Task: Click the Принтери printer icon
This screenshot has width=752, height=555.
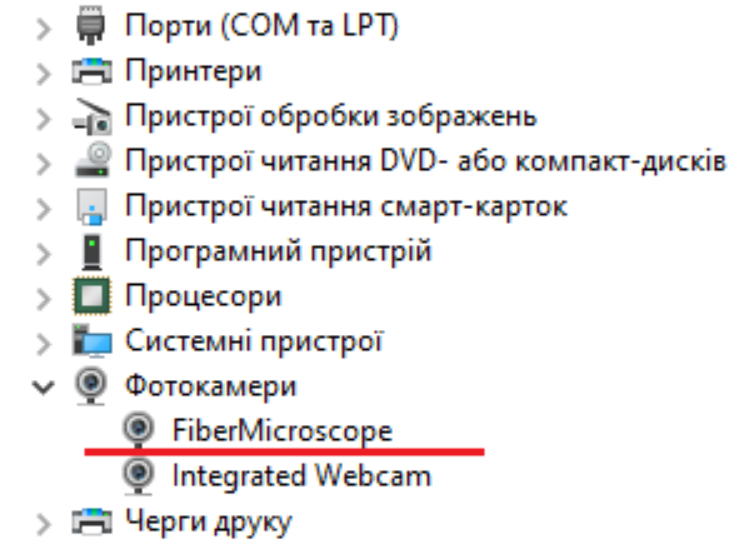Action: tap(91, 72)
